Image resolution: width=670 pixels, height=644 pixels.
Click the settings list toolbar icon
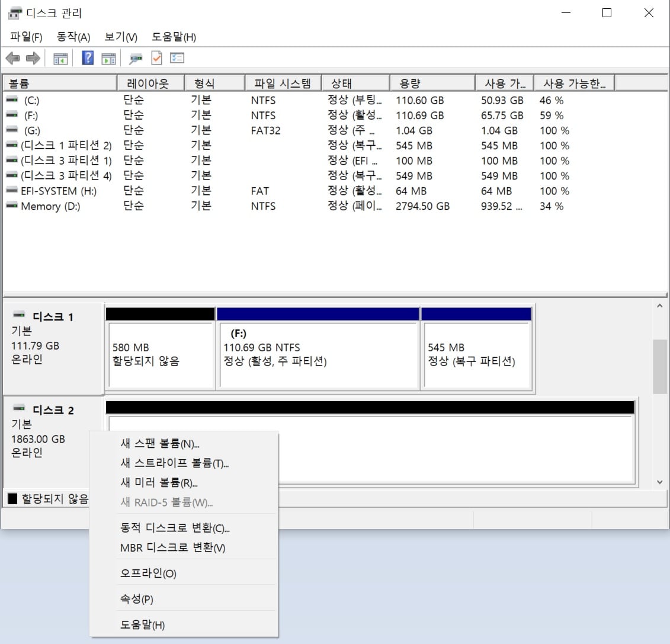[x=177, y=57]
